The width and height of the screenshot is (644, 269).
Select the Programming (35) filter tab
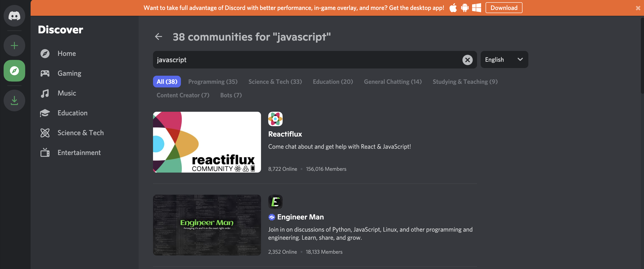(x=213, y=81)
